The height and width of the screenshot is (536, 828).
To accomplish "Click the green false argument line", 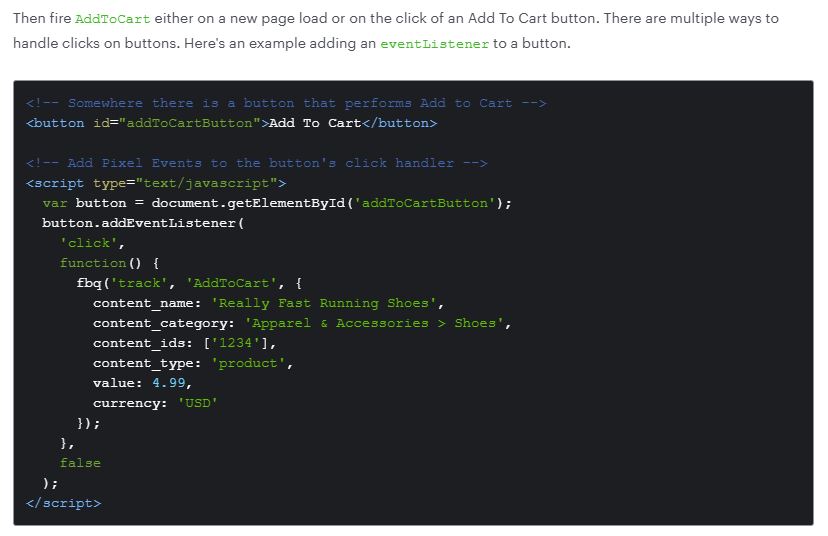I will 80,463.
